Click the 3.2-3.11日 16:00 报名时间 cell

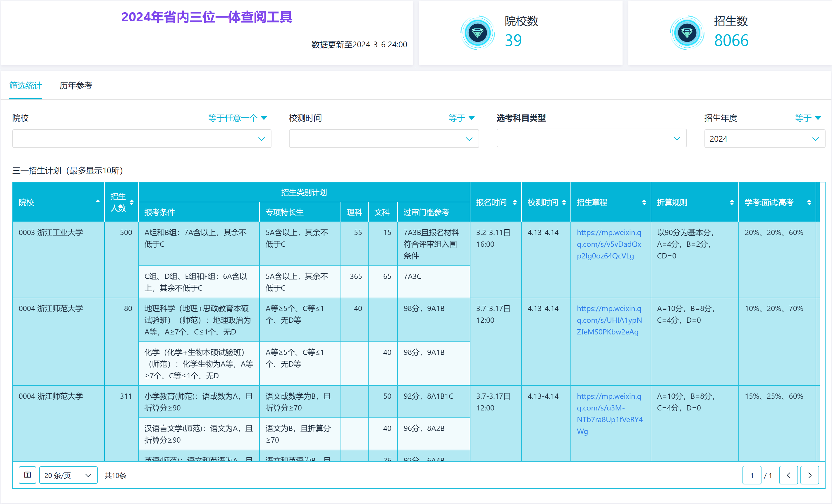click(495, 259)
